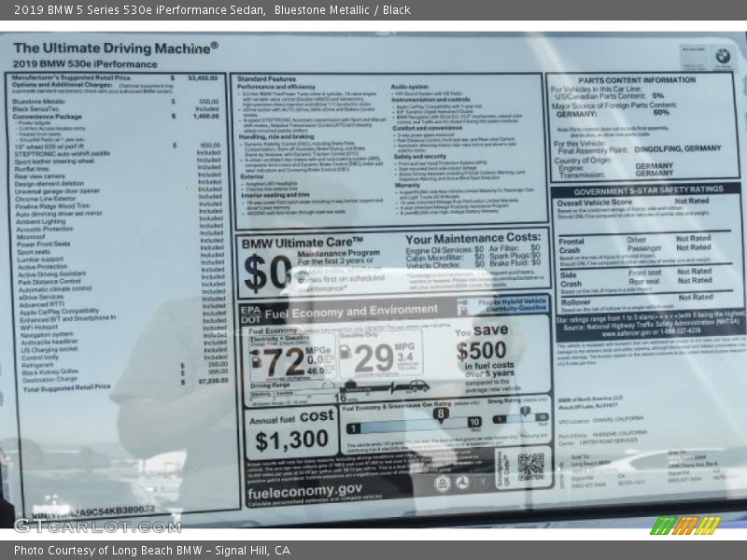747x560 pixels.
Task: Click the fuel pump icon beside 29 MPG
Action: (345, 353)
